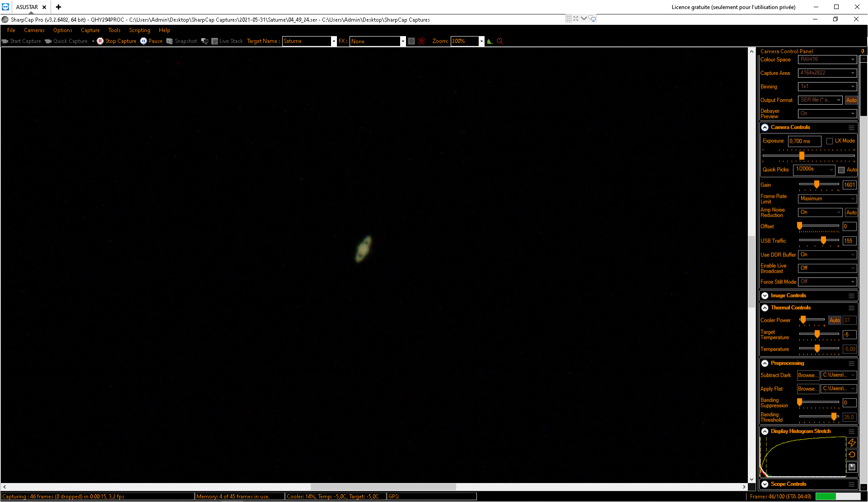Screen dimensions: 868x502
Task: Open the Help menu
Action: [164, 30]
